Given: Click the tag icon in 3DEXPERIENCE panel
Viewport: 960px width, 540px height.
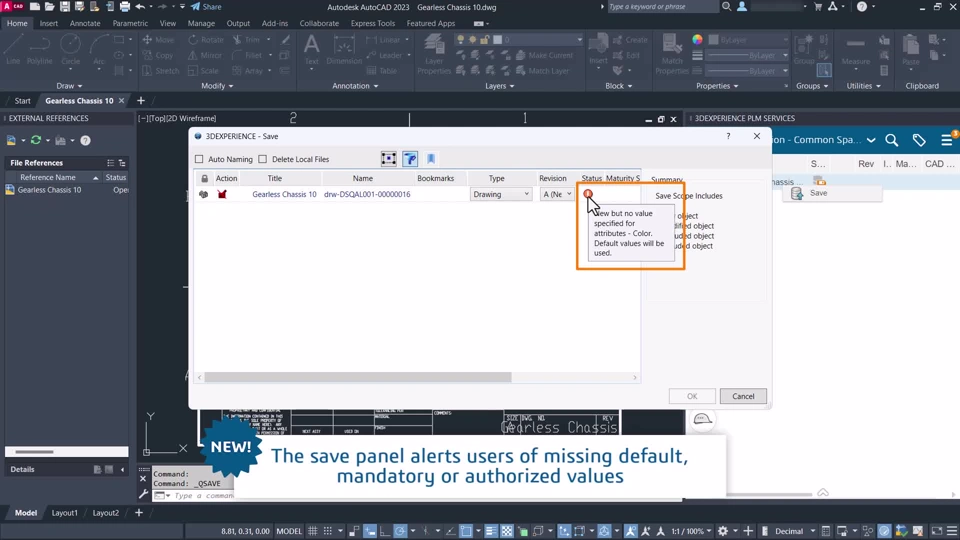Looking at the screenshot, I should (919, 140).
